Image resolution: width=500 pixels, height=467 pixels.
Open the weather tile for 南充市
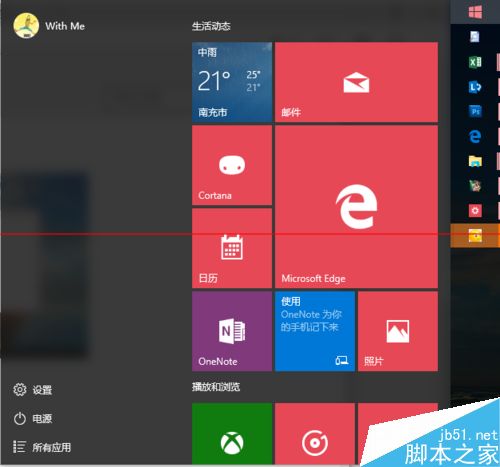pos(232,82)
